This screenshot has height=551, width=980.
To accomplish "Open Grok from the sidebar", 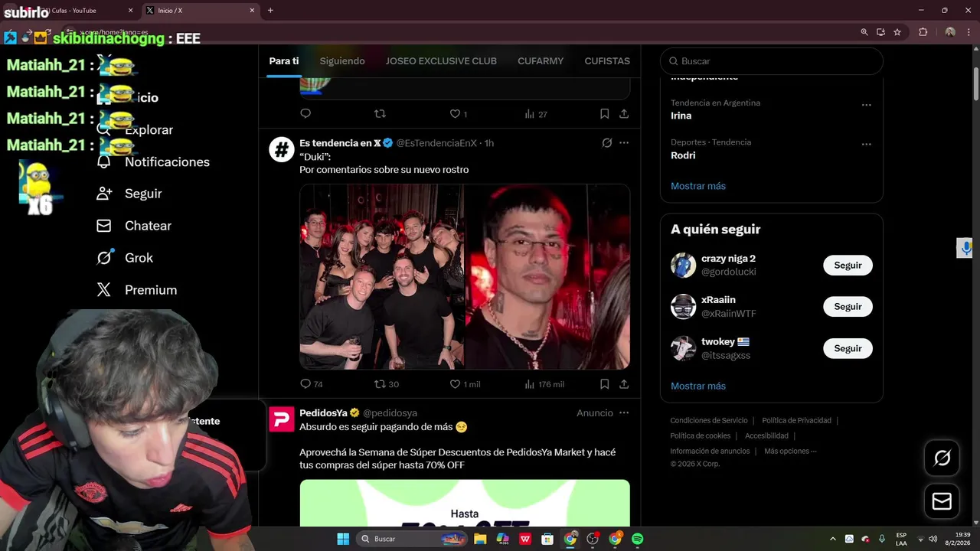I will (x=125, y=258).
